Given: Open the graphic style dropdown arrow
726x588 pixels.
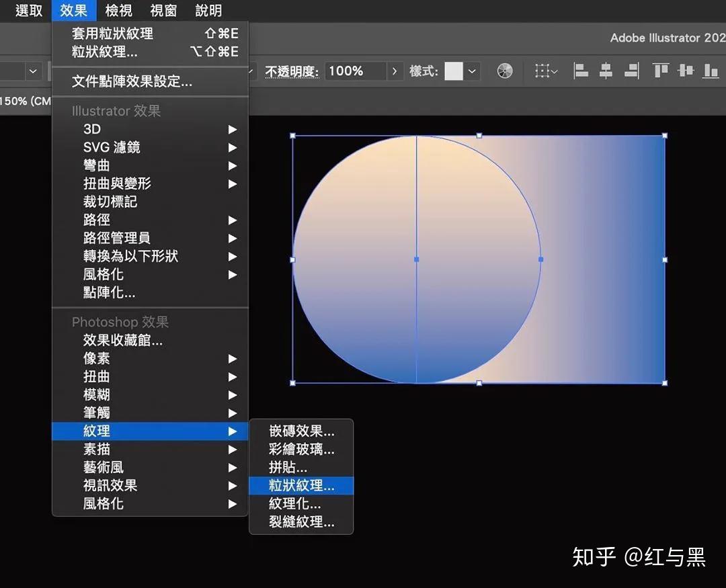Looking at the screenshot, I should [473, 71].
